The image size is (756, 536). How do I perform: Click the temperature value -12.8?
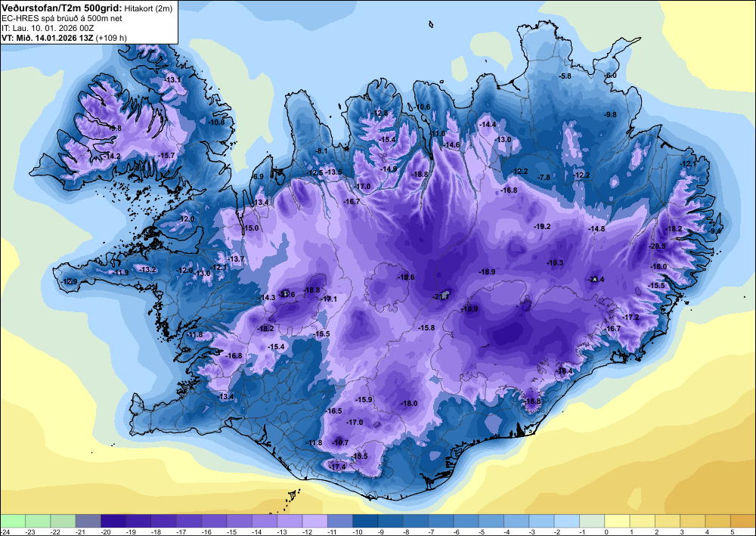[380, 113]
